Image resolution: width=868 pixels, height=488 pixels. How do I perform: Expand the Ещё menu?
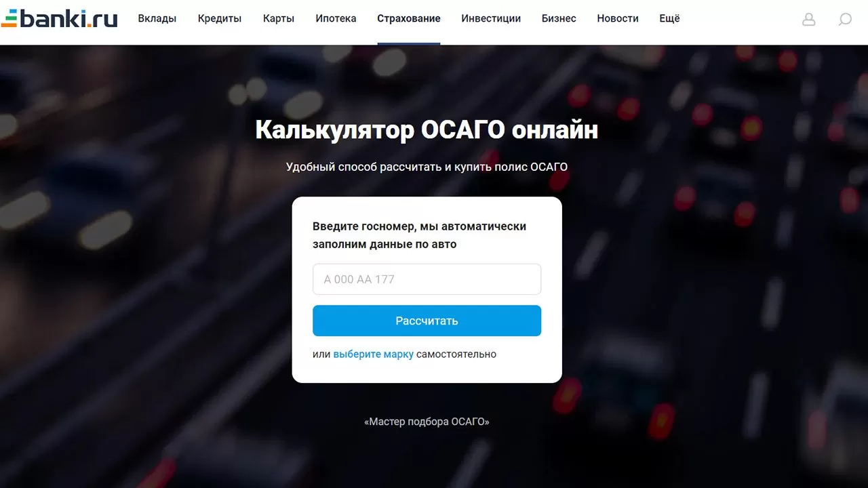(x=669, y=19)
